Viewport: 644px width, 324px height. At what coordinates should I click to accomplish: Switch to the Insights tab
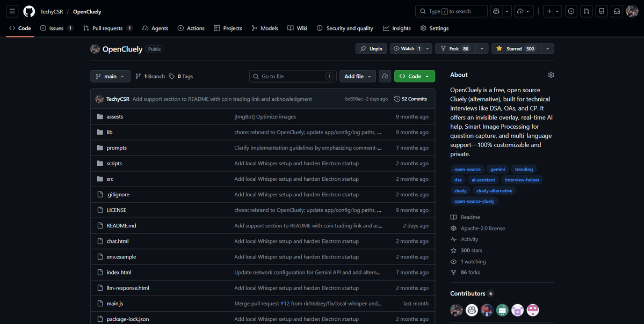pyautogui.click(x=397, y=28)
